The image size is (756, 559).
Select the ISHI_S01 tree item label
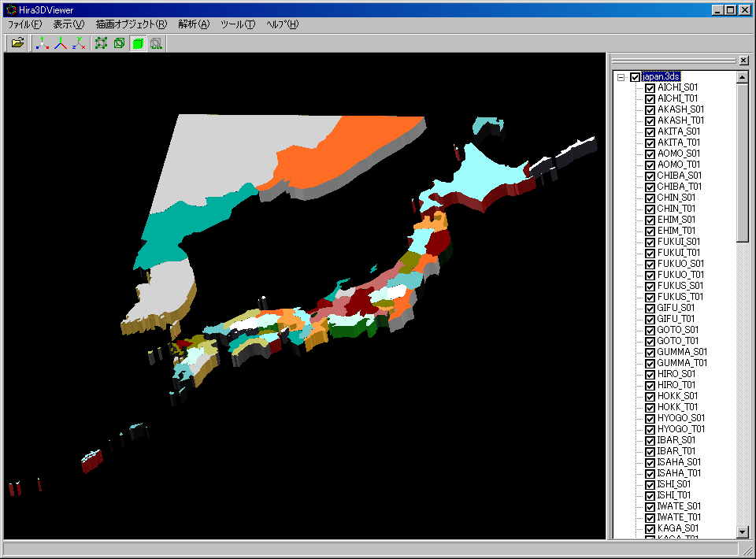click(x=674, y=484)
